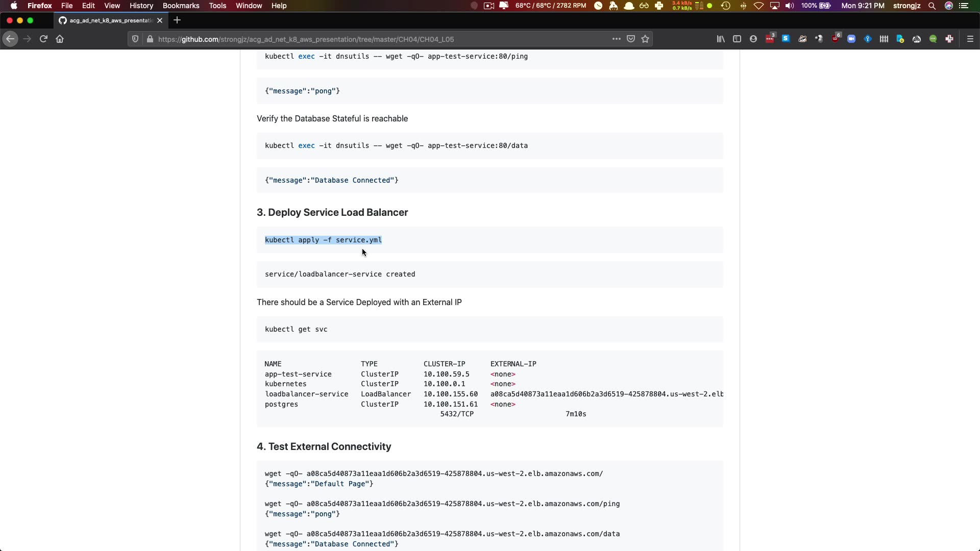Open macOS Spotlight search
The image size is (980, 551).
(932, 6)
